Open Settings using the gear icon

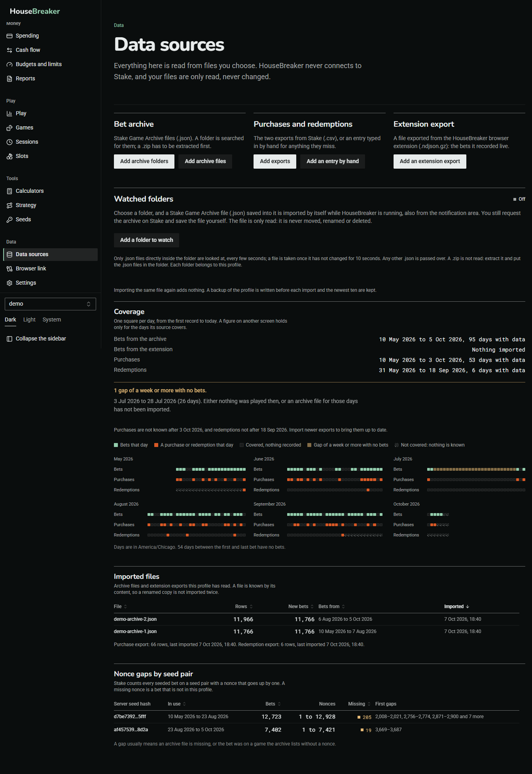click(x=9, y=283)
